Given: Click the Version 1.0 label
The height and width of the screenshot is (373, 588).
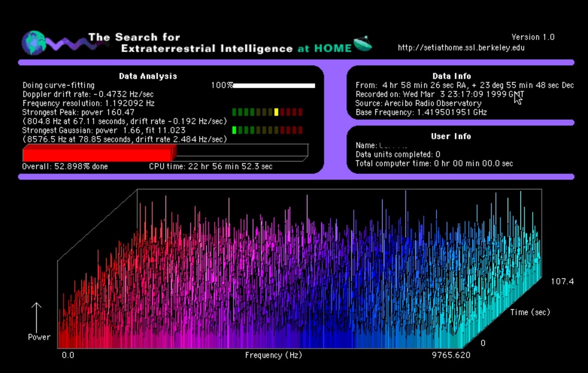Looking at the screenshot, I should point(533,37).
